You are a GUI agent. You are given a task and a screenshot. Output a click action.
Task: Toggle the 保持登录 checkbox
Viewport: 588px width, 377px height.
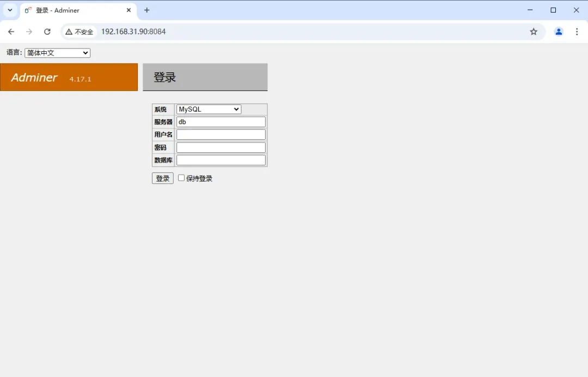click(x=181, y=177)
